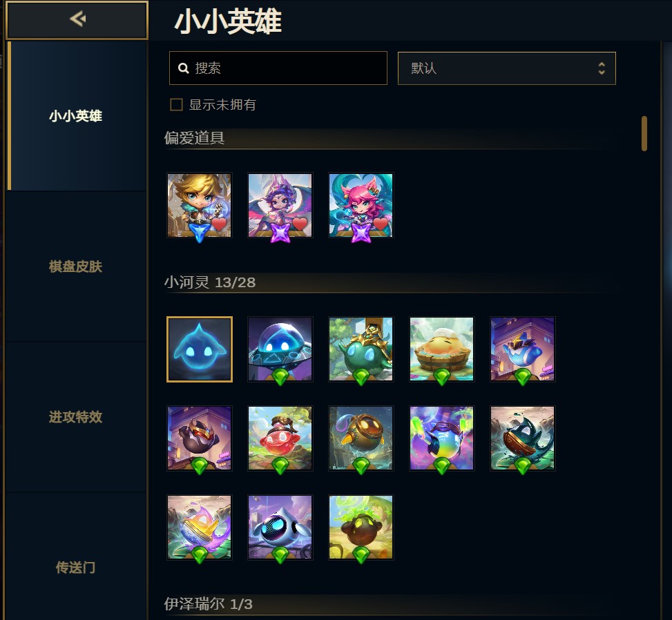Click the sort dropdown up-down arrows
The image size is (672, 620).
(602, 68)
